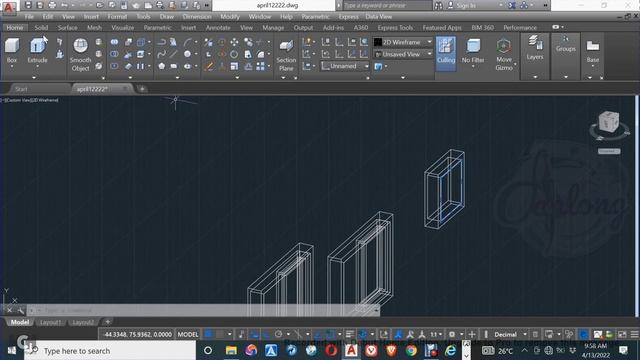Toggle polar tracking in status bar
The height and width of the screenshot is (360, 640).
[x=279, y=334]
